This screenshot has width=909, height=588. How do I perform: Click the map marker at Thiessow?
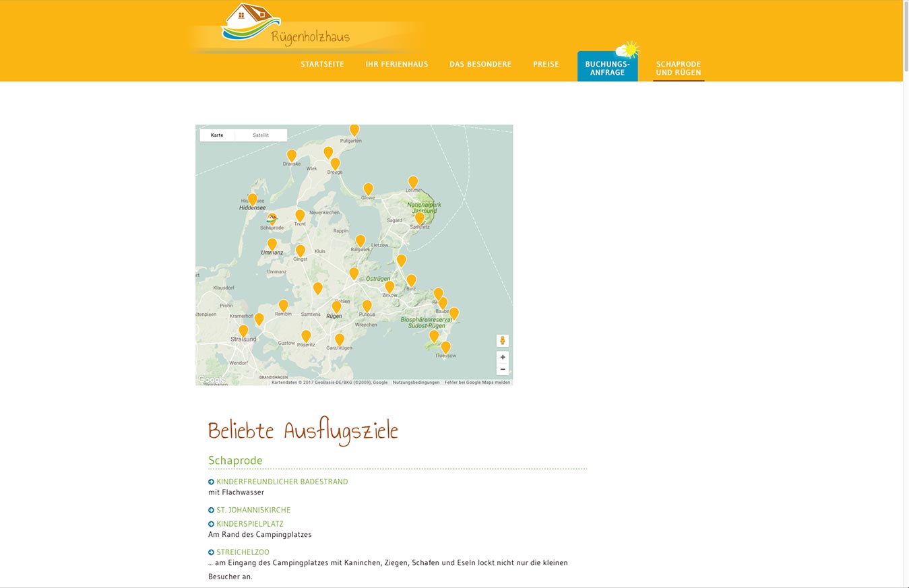pos(445,348)
